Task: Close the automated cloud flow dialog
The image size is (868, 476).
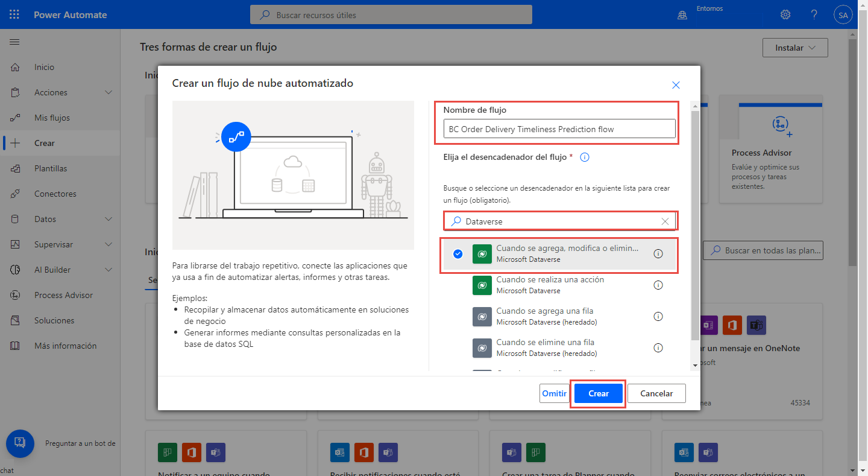Action: [676, 85]
